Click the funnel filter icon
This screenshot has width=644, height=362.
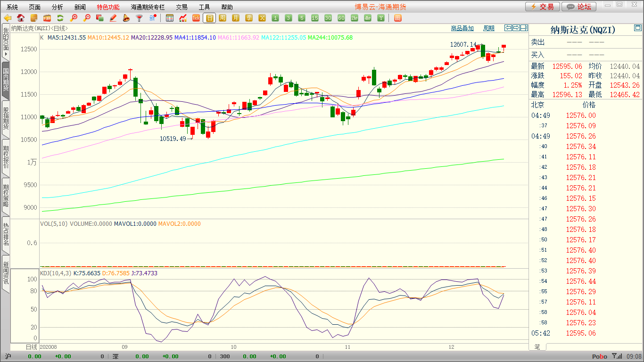139,18
